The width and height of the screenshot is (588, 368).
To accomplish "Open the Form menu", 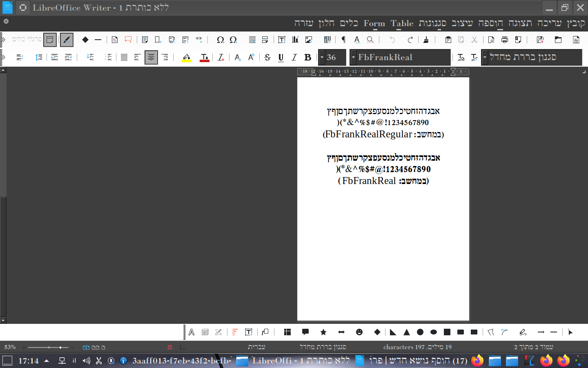I will 374,23.
